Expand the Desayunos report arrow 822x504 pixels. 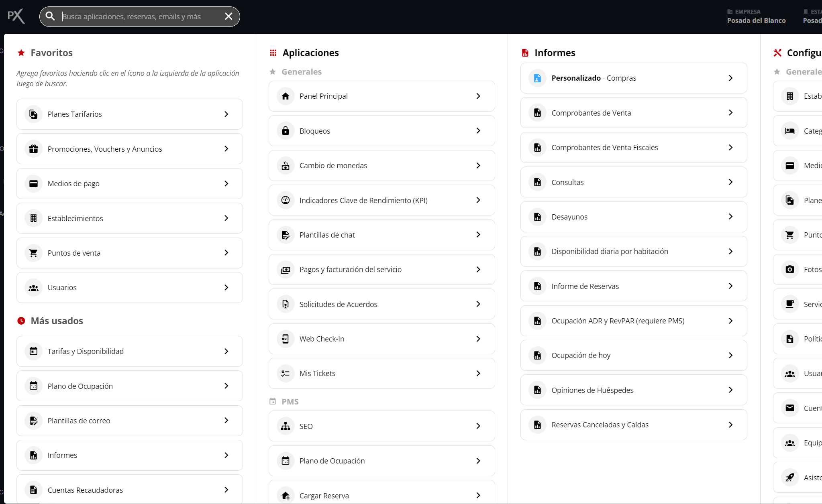coord(730,217)
